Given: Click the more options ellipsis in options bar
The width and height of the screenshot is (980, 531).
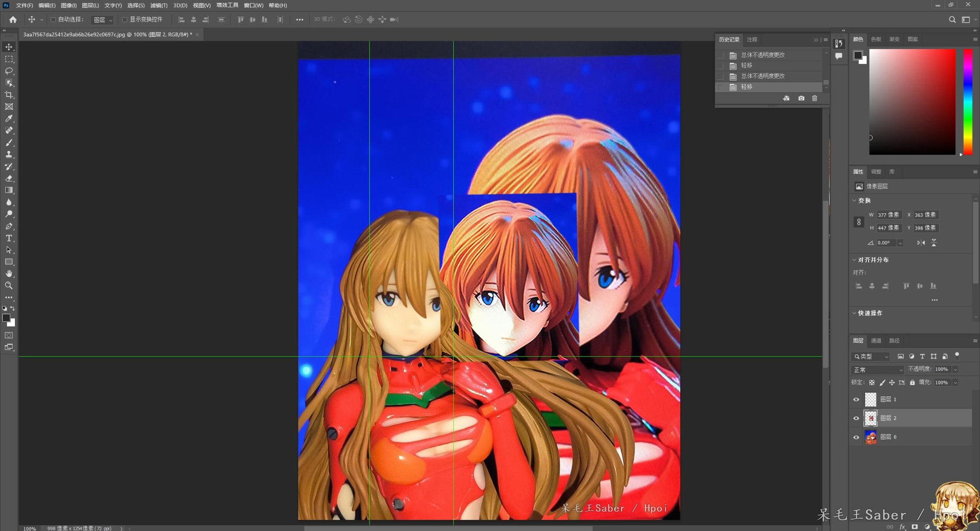Looking at the screenshot, I should (x=299, y=19).
